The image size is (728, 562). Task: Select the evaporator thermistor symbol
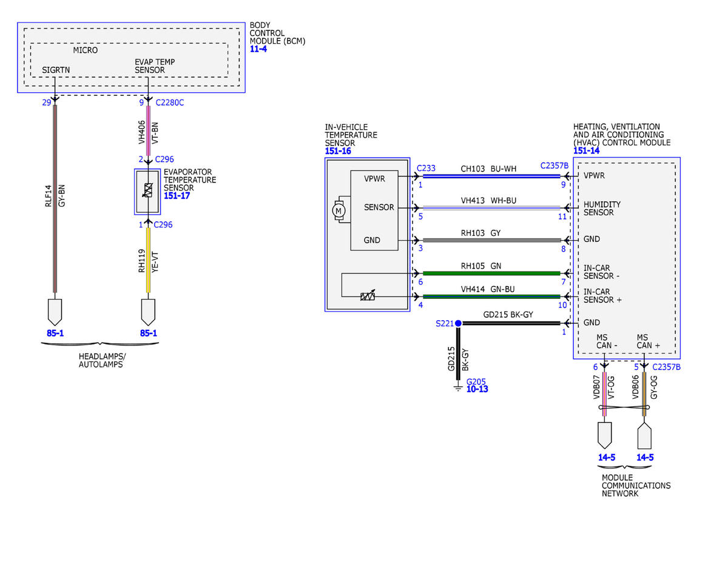pos(147,191)
